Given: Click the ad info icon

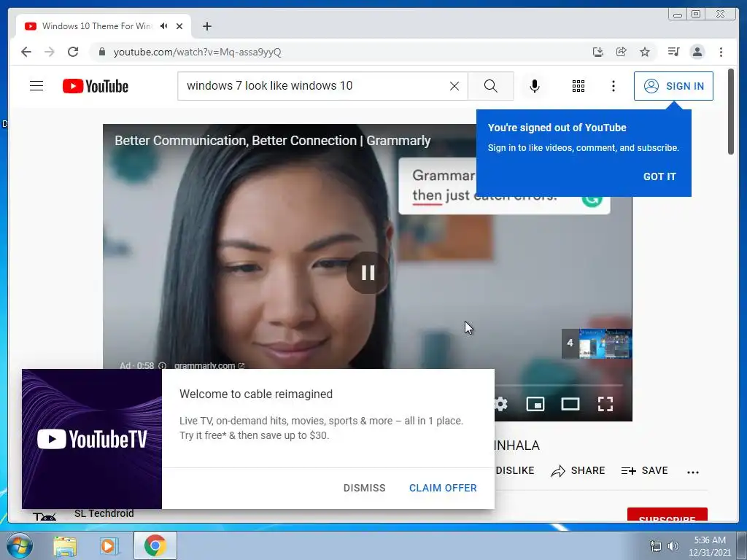Looking at the screenshot, I should (x=162, y=366).
